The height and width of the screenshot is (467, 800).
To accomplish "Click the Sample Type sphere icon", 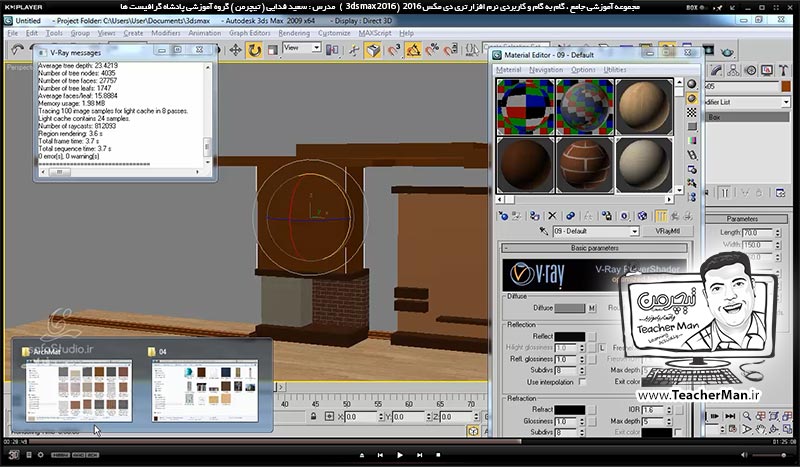I will tap(691, 84).
